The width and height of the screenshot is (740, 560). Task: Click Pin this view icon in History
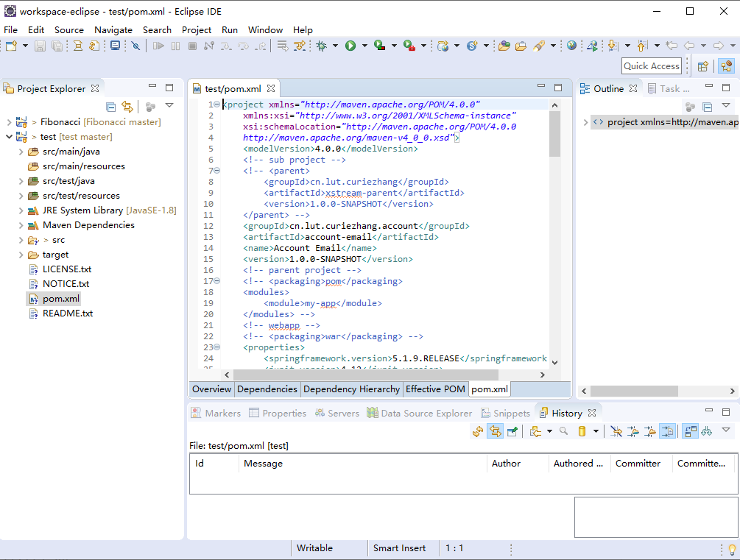pos(512,431)
